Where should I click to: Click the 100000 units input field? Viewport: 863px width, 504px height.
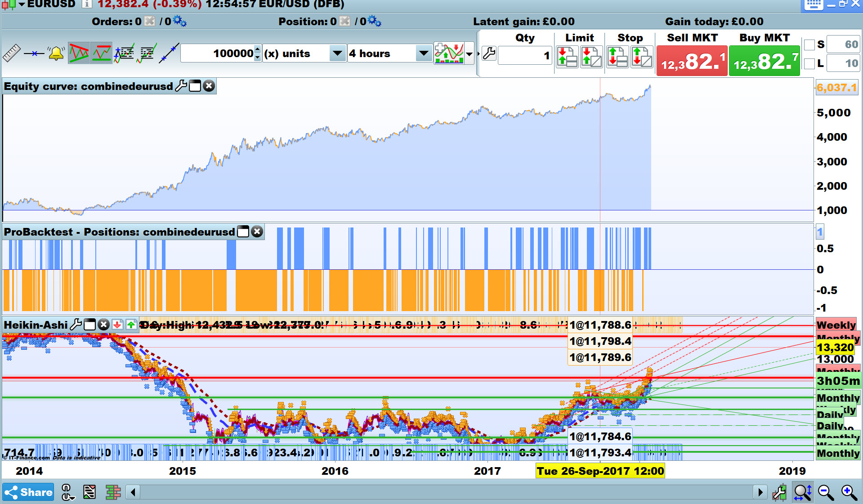click(x=218, y=54)
